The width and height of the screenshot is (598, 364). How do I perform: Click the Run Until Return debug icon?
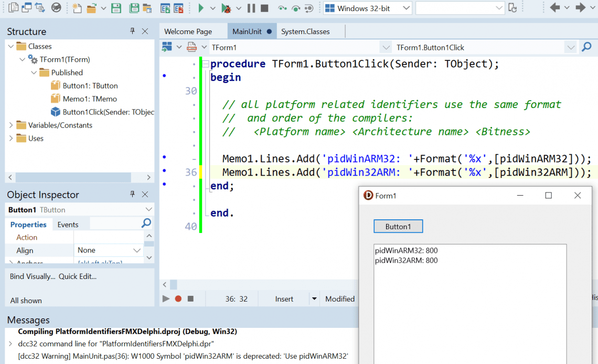click(x=309, y=8)
